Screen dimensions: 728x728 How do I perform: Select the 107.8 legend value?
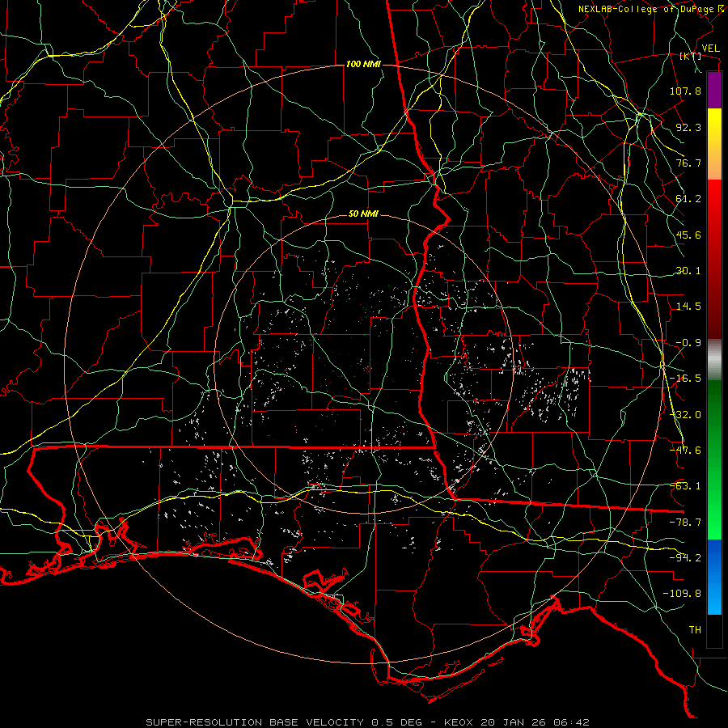[685, 91]
